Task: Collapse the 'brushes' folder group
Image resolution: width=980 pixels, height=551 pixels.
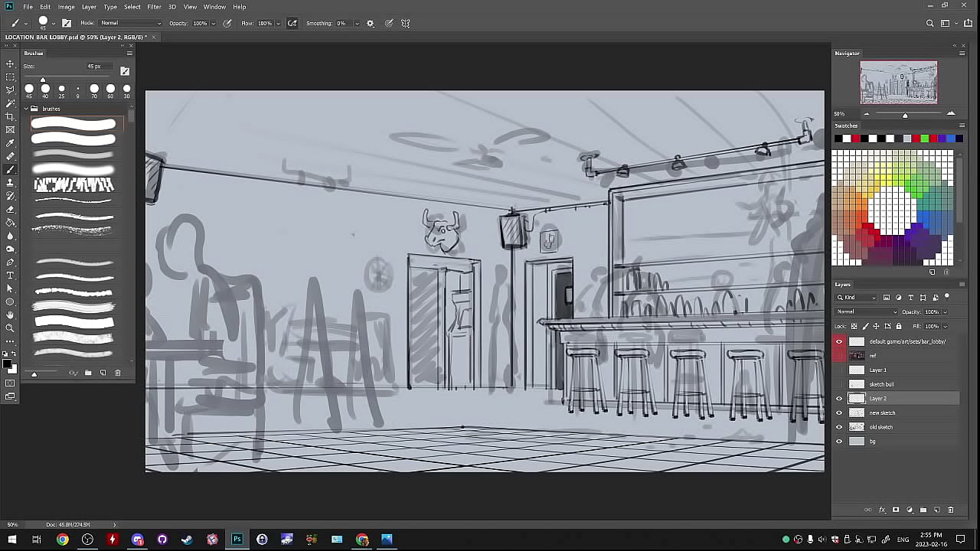Action: (x=25, y=109)
